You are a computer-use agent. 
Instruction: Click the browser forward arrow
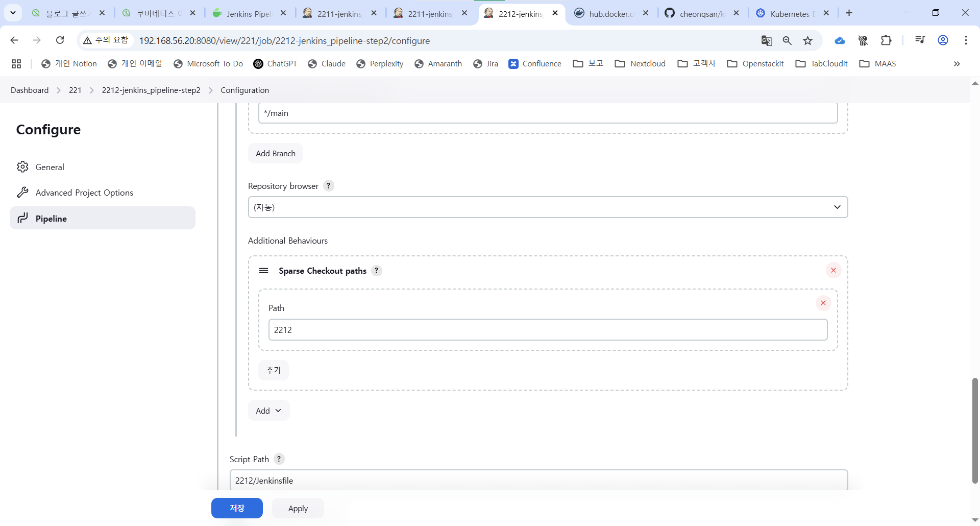(x=37, y=40)
